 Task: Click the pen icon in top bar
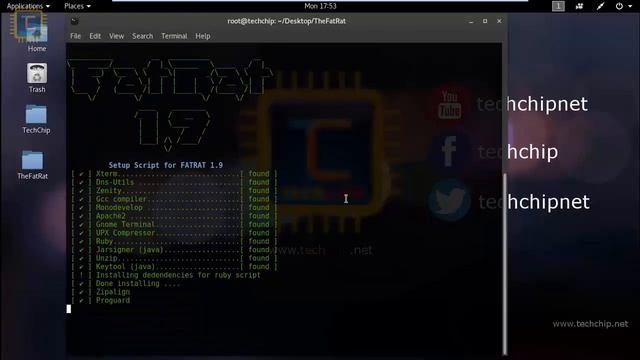(600, 6)
